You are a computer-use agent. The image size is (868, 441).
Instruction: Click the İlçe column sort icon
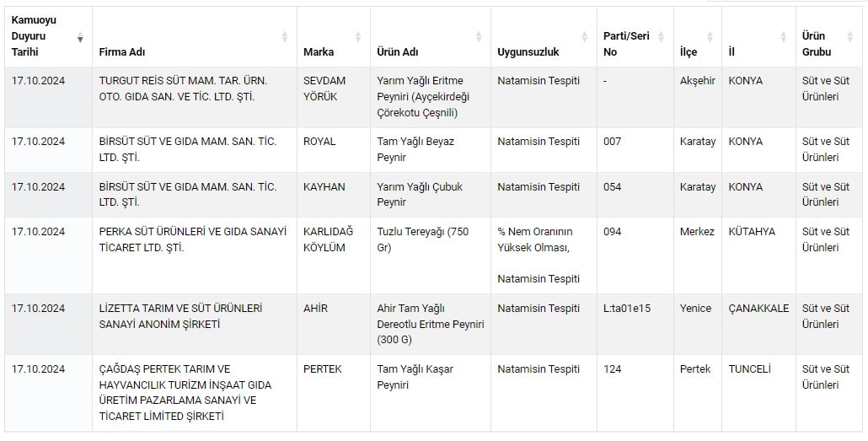[x=710, y=37]
